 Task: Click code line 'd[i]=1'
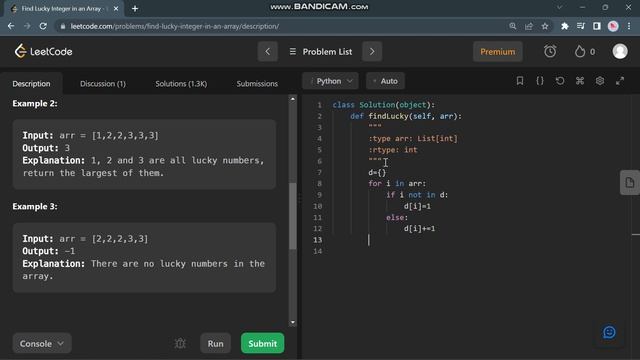coord(417,206)
